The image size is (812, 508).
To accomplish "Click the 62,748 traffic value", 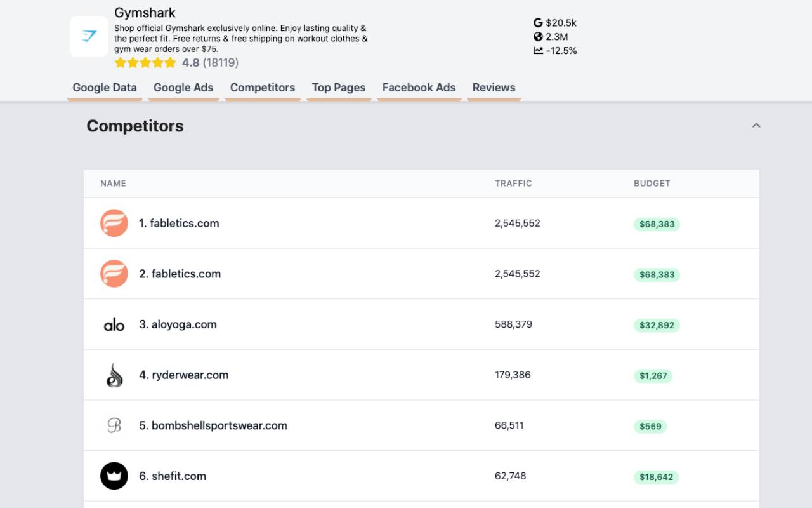I will click(x=511, y=476).
